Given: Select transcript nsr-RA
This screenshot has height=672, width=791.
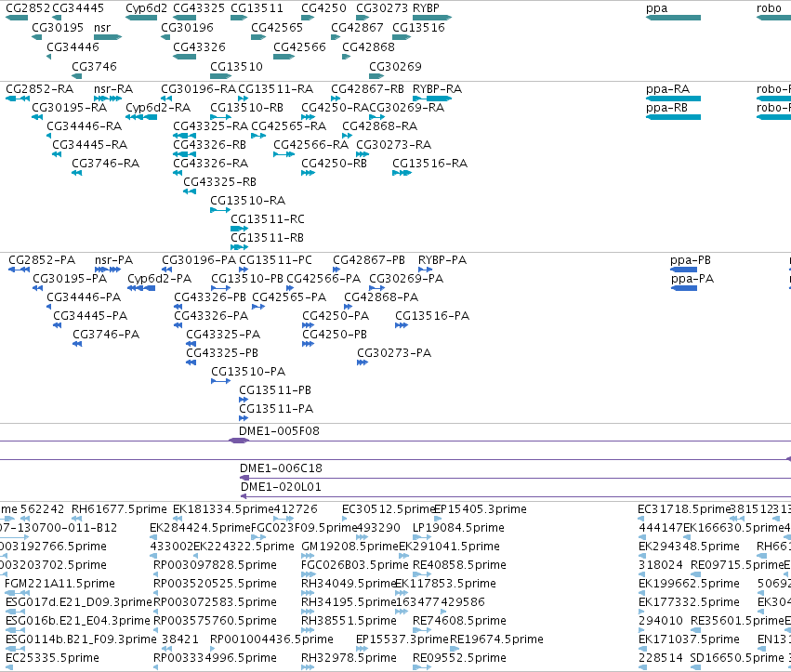Looking at the screenshot, I should [x=113, y=89].
